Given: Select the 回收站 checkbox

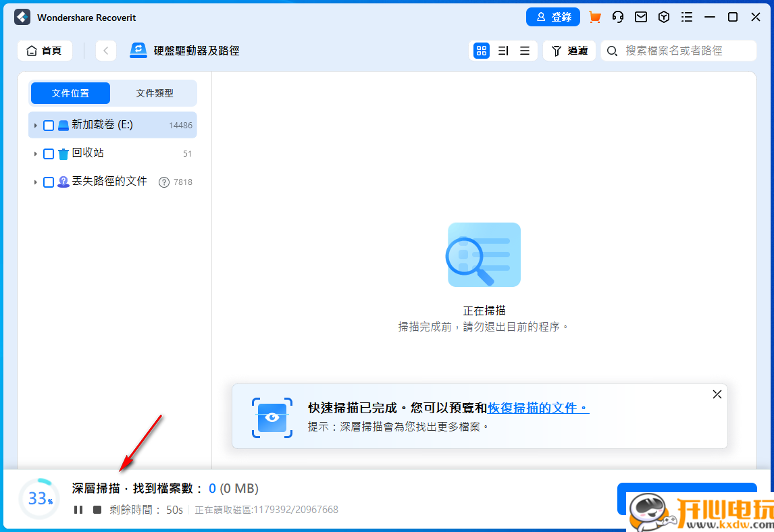Looking at the screenshot, I should (48, 153).
